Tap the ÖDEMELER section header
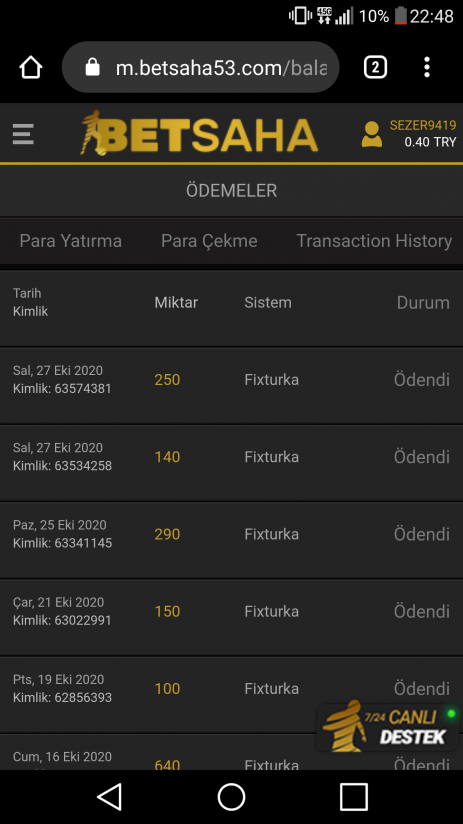Image resolution: width=463 pixels, height=824 pixels. point(231,191)
